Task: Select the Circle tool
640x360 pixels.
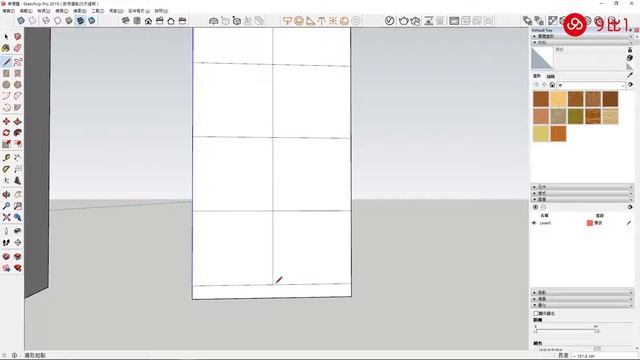Action: coord(6,85)
